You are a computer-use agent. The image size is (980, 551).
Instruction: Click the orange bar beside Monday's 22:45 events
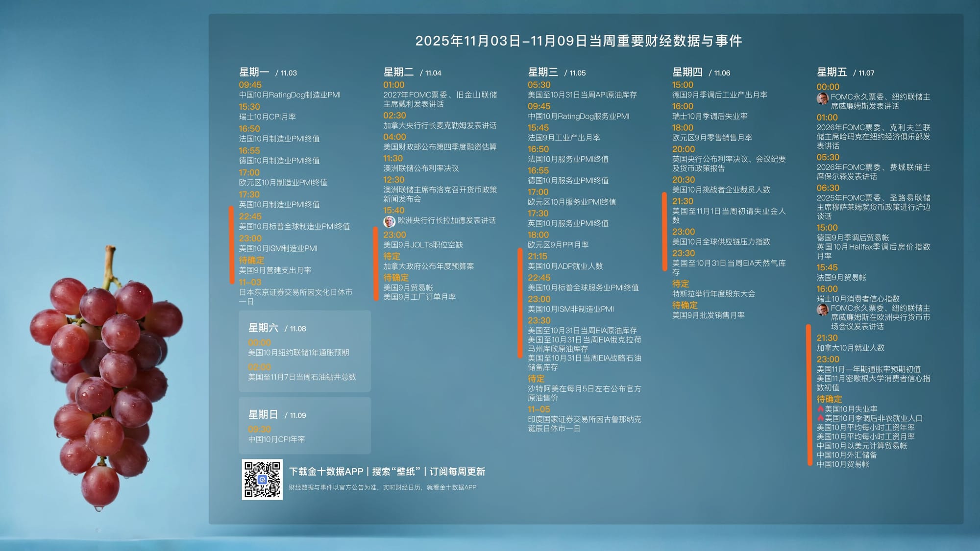pyautogui.click(x=232, y=245)
